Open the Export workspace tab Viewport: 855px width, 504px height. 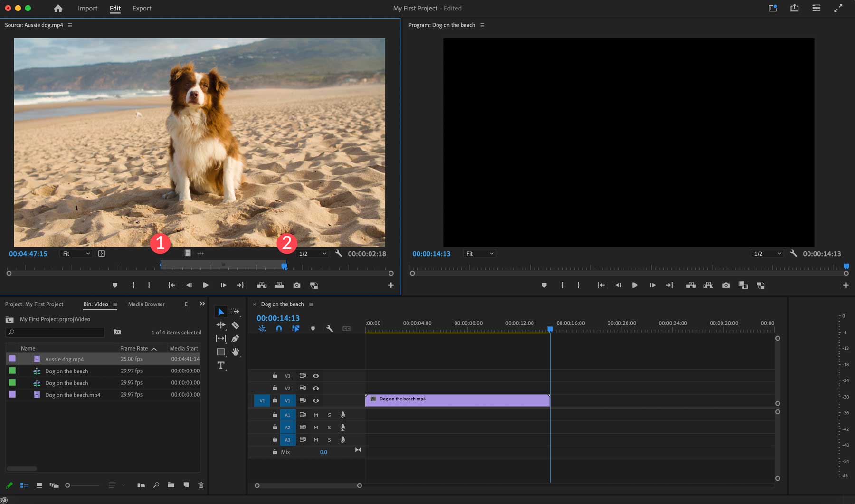click(x=142, y=9)
